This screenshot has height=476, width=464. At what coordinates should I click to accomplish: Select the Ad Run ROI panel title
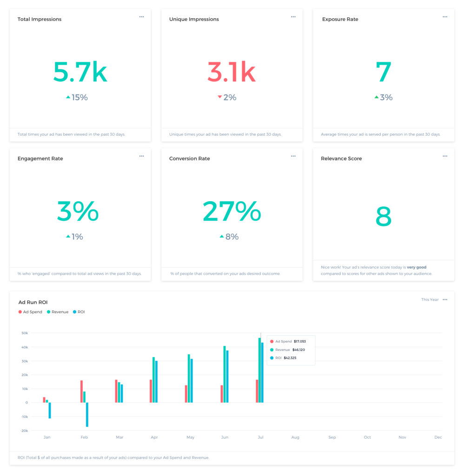pyautogui.click(x=33, y=302)
